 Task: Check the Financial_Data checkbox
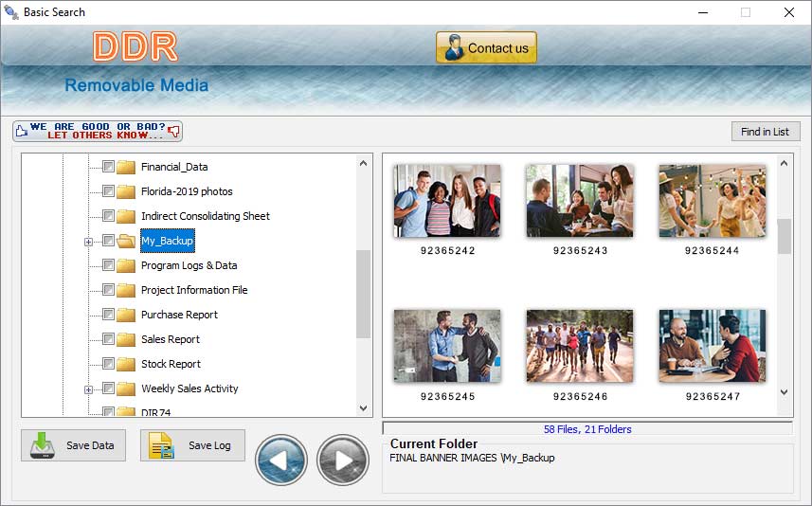[x=108, y=166]
